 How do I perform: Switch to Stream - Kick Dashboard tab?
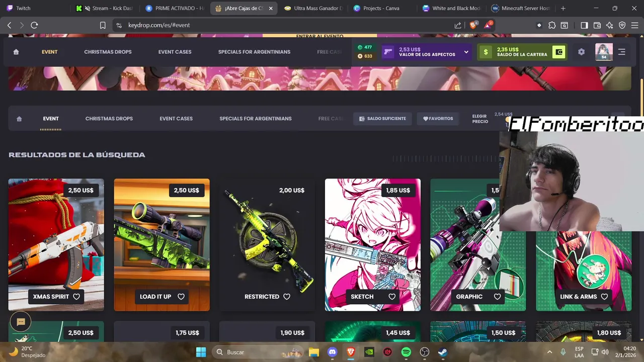[105, 8]
